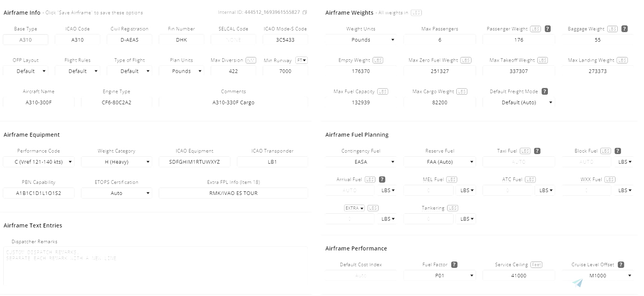Select the Max Takeoff Weight field

click(518, 71)
